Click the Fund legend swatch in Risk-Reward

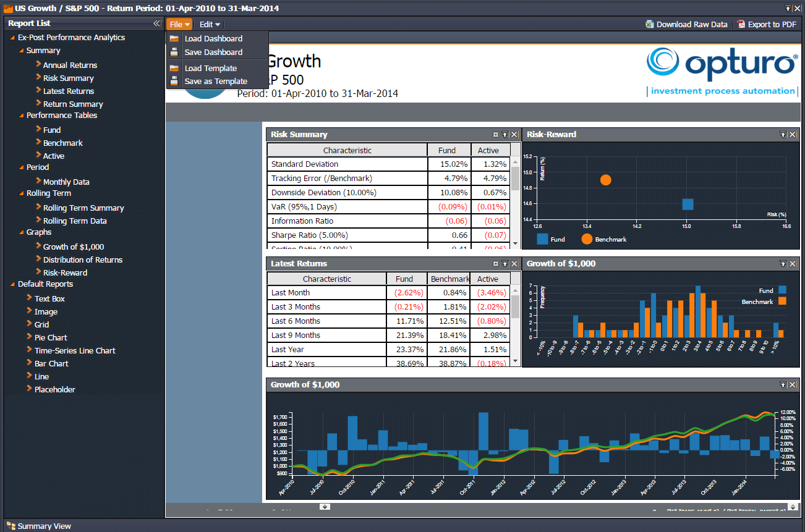click(x=542, y=239)
